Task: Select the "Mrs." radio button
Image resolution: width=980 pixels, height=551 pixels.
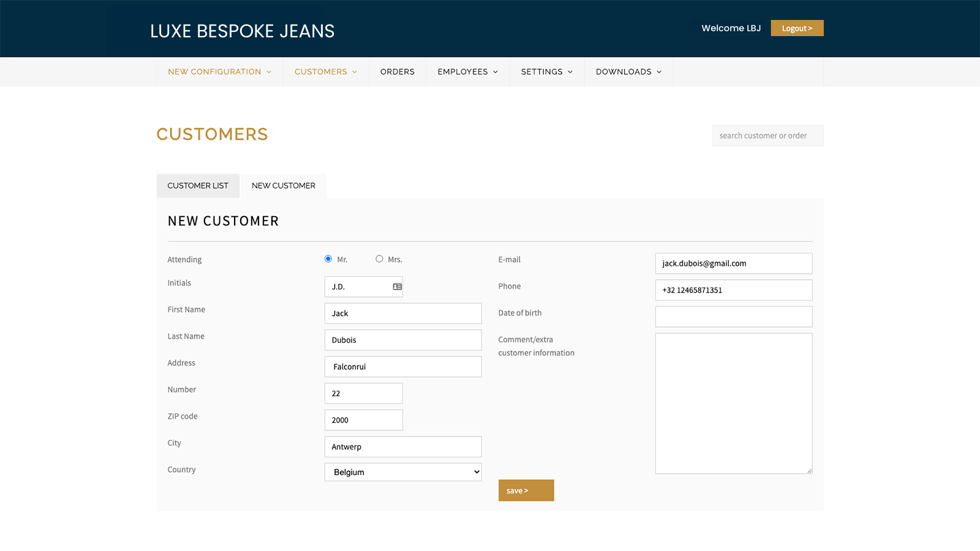Action: [379, 258]
